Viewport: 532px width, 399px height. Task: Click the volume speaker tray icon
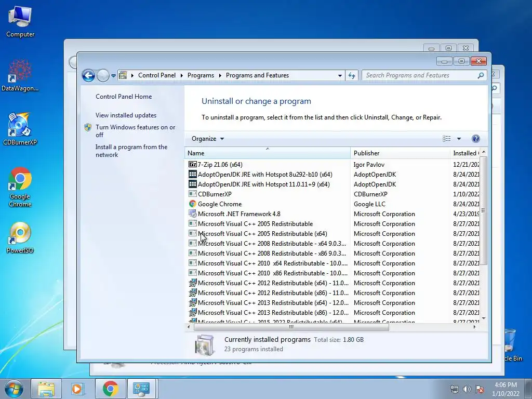pyautogui.click(x=467, y=389)
